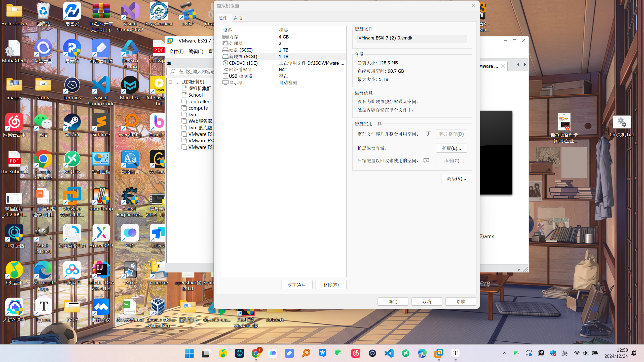
Task: Open MobaXterm desktop shortcut
Action: pyautogui.click(x=14, y=51)
